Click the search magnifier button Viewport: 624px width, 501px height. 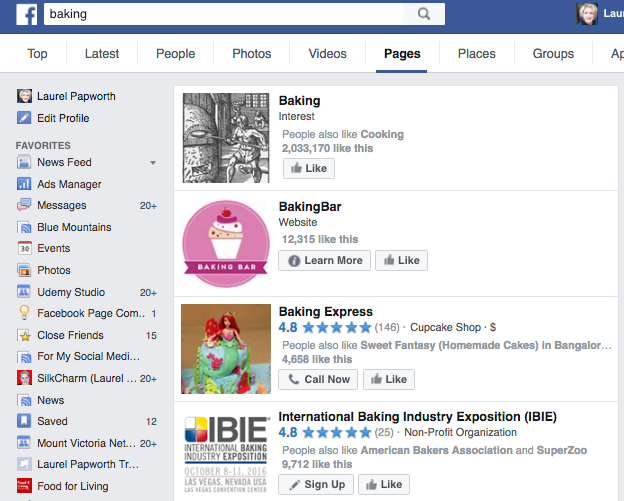click(x=425, y=14)
